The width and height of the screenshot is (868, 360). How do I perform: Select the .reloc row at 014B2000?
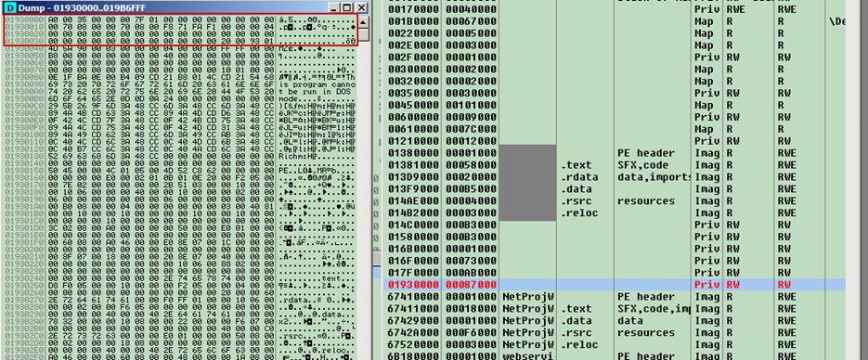[615, 212]
